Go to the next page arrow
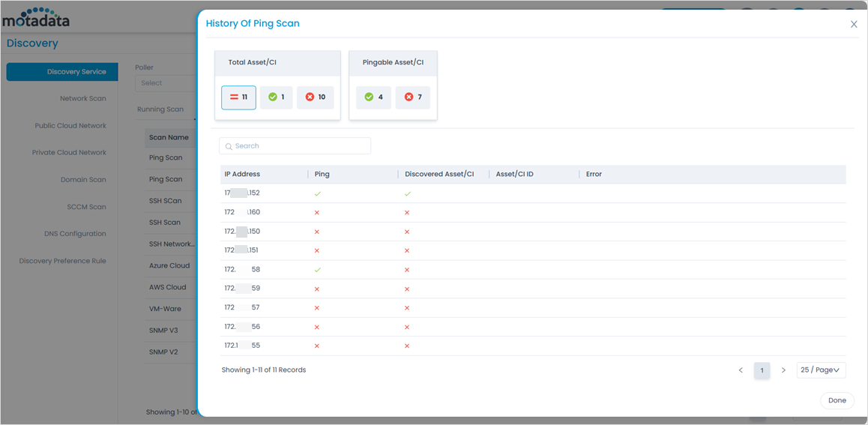 pyautogui.click(x=783, y=370)
